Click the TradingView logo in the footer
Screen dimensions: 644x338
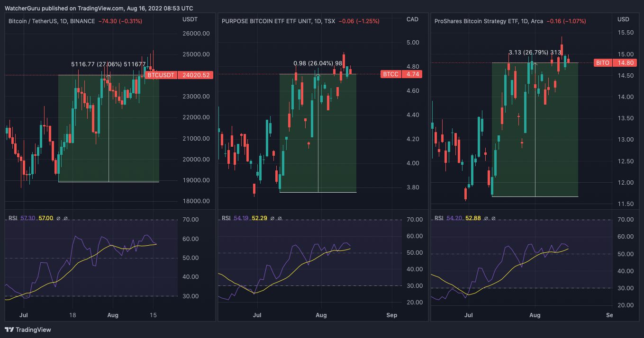point(28,329)
